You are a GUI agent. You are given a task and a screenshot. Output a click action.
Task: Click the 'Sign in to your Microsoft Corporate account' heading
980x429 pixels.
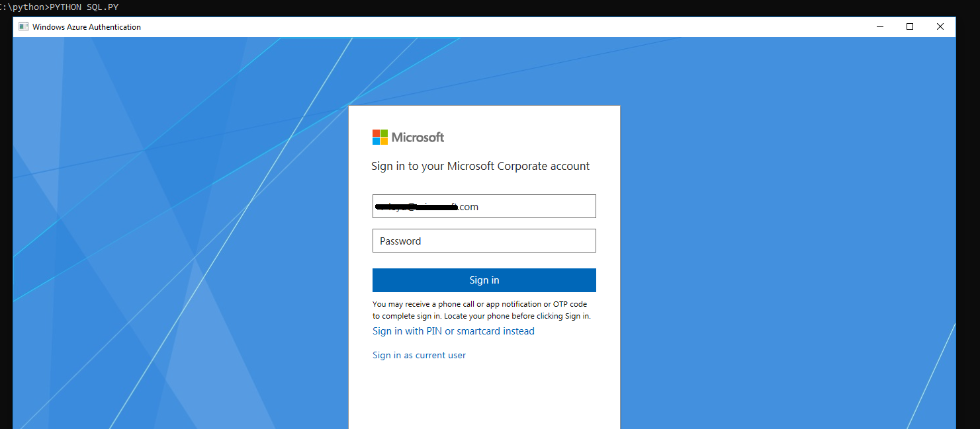[480, 166]
